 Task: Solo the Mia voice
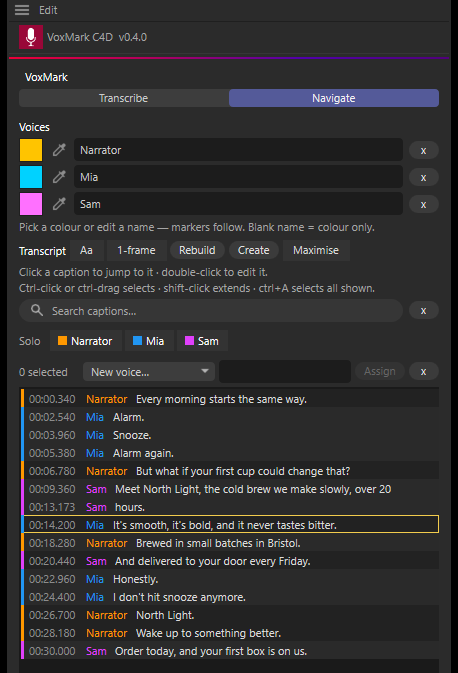coord(149,341)
